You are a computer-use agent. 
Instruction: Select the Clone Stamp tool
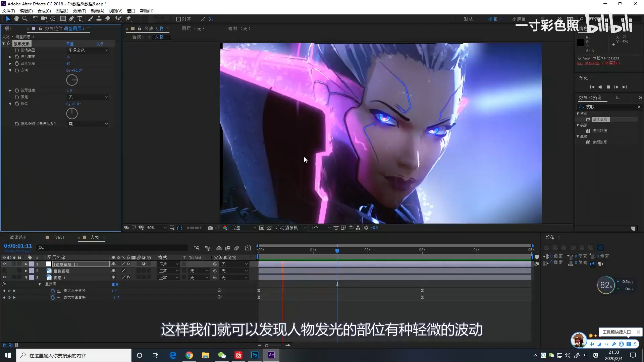99,19
